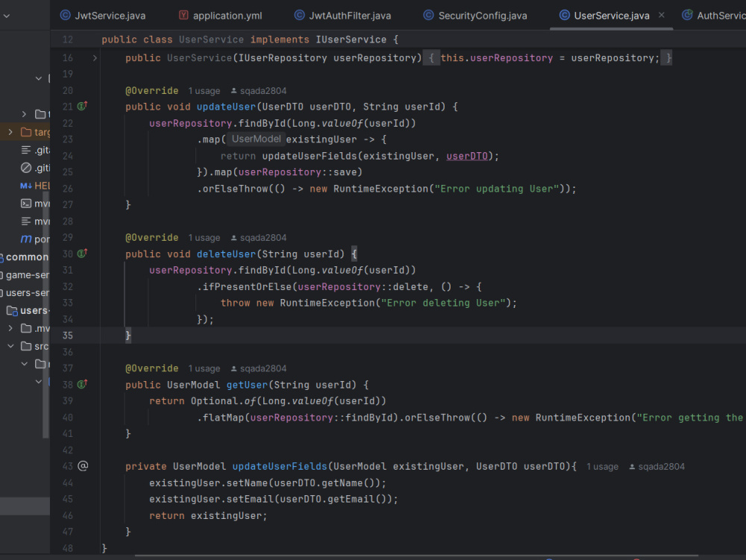This screenshot has width=746, height=560.
Task: Click the .gita text file icon
Action: click(26, 150)
